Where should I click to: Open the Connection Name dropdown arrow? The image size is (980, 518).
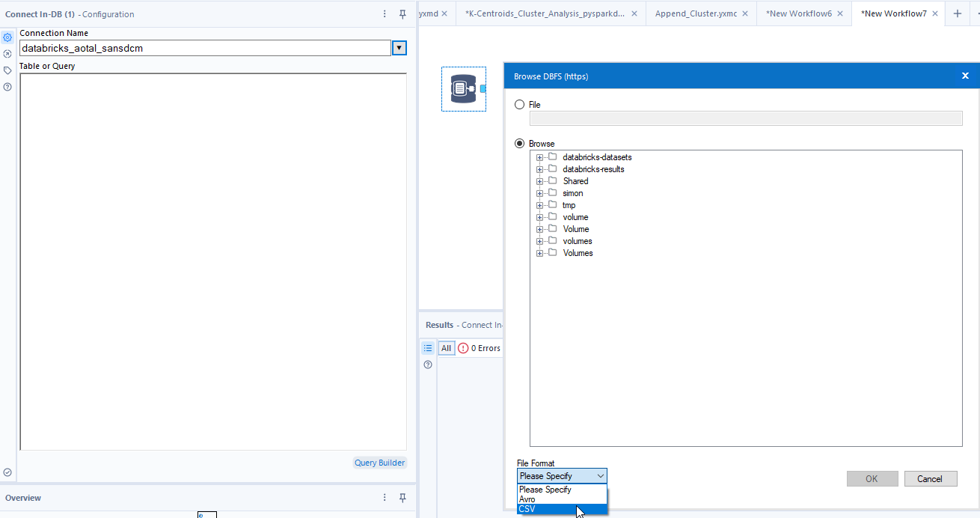[x=399, y=47]
